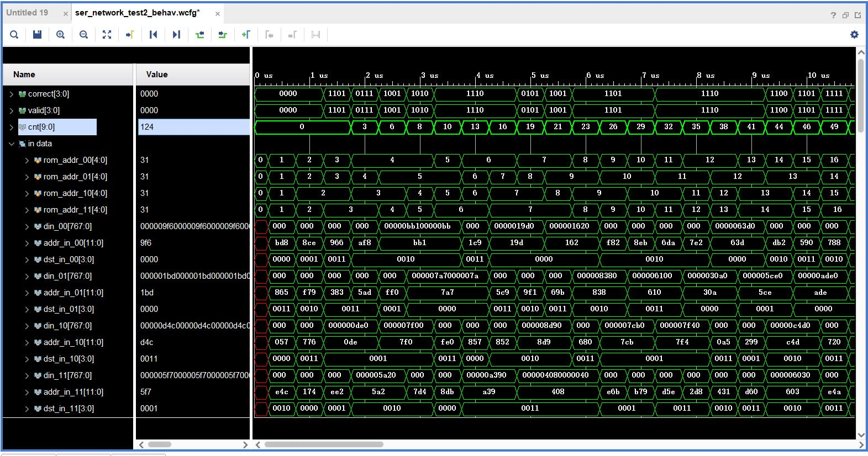Expand addr_in_10[11:0] bus

coord(27,342)
